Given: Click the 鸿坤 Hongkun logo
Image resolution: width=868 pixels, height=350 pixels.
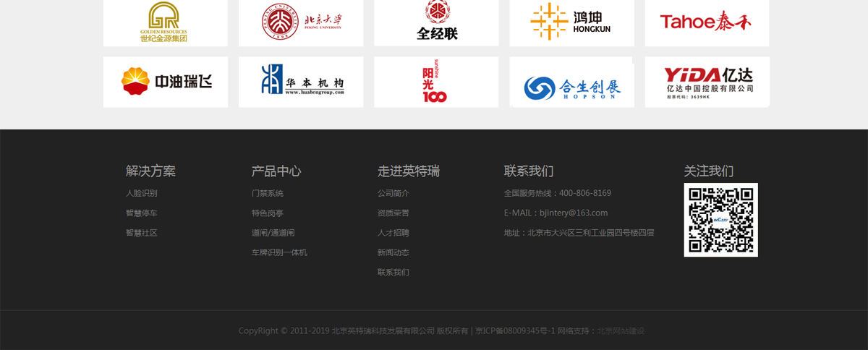Looking at the screenshot, I should (x=571, y=23).
